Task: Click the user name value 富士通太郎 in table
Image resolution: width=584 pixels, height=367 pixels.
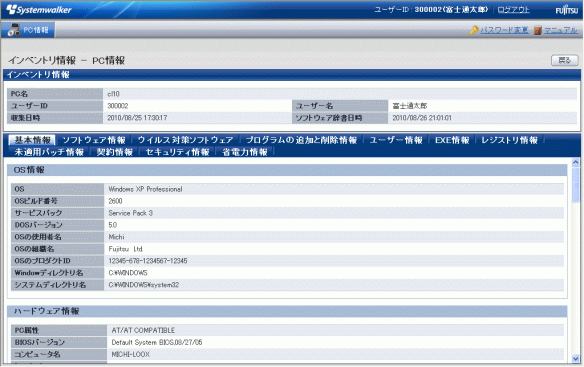Action: (x=410, y=106)
